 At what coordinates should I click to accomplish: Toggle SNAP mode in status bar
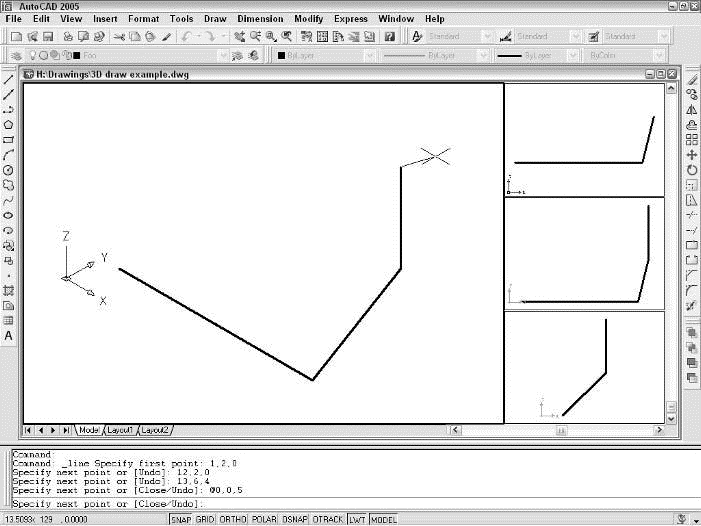pos(181,520)
